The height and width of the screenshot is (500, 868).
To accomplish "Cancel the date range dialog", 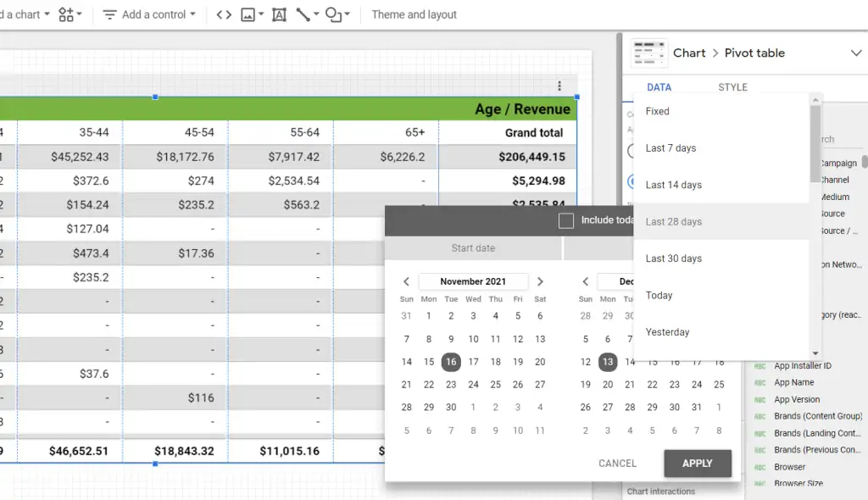I will click(x=616, y=464).
